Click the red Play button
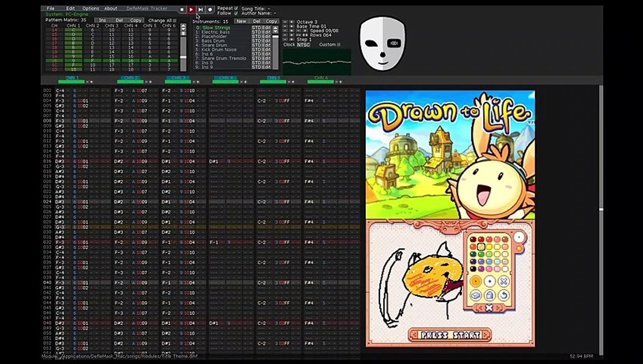Viewport: 643px width, 364px height. pyautogui.click(x=191, y=10)
